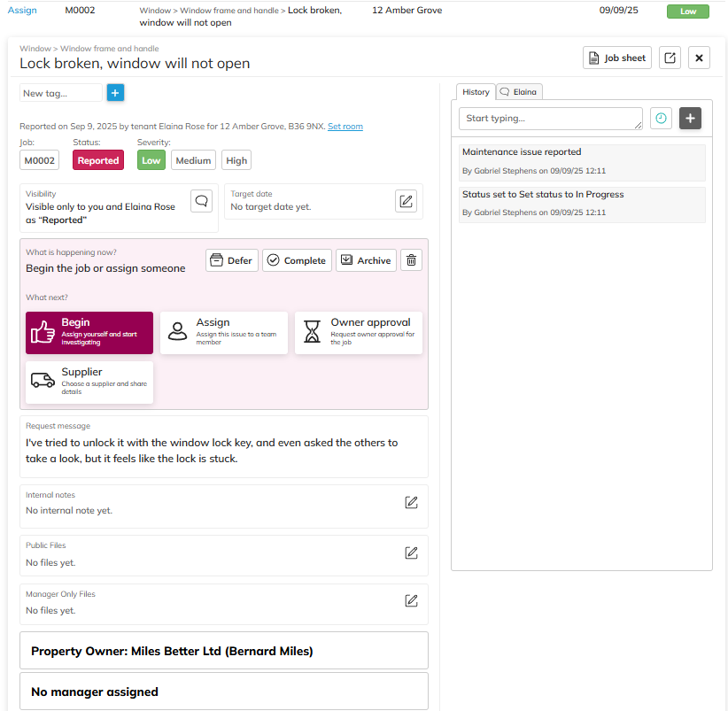This screenshot has height=711, width=728.
Task: Click the trash delete icon button
Action: (411, 260)
